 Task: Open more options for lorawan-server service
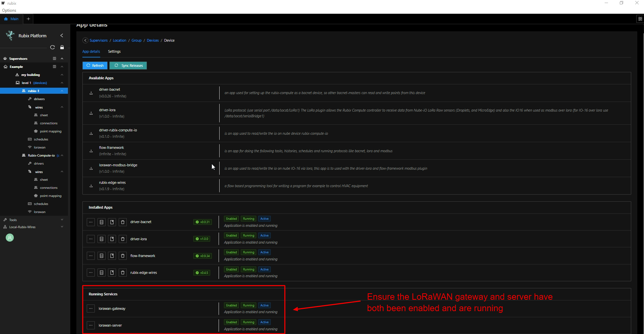91,325
